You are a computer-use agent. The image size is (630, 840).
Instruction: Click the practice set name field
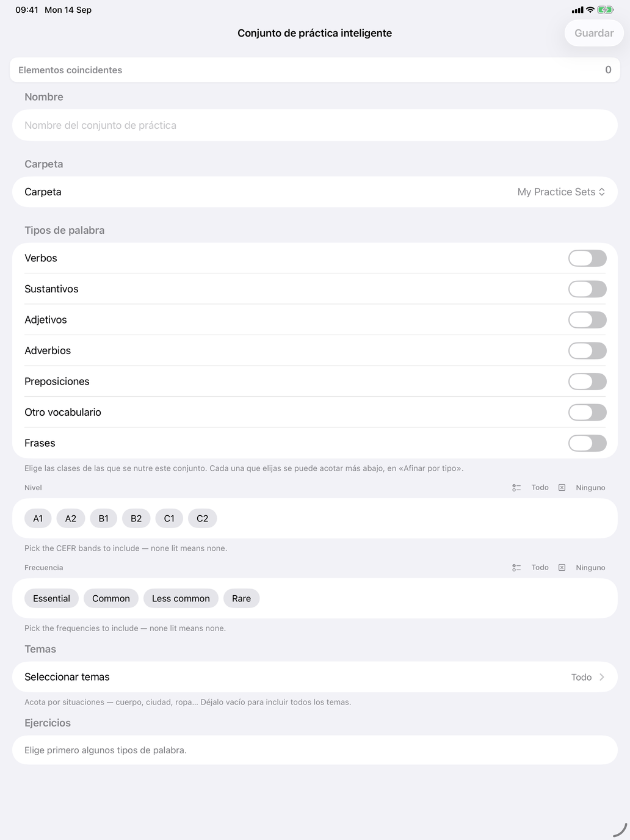coord(315,125)
